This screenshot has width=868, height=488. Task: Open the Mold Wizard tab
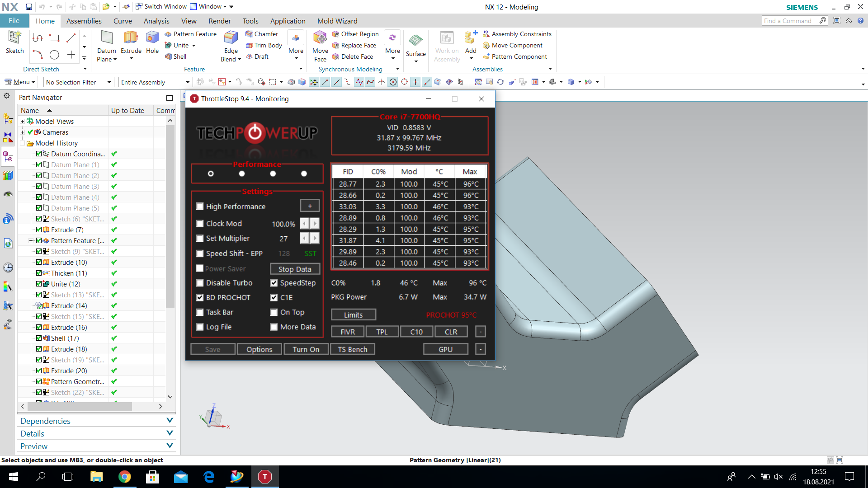pos(337,21)
